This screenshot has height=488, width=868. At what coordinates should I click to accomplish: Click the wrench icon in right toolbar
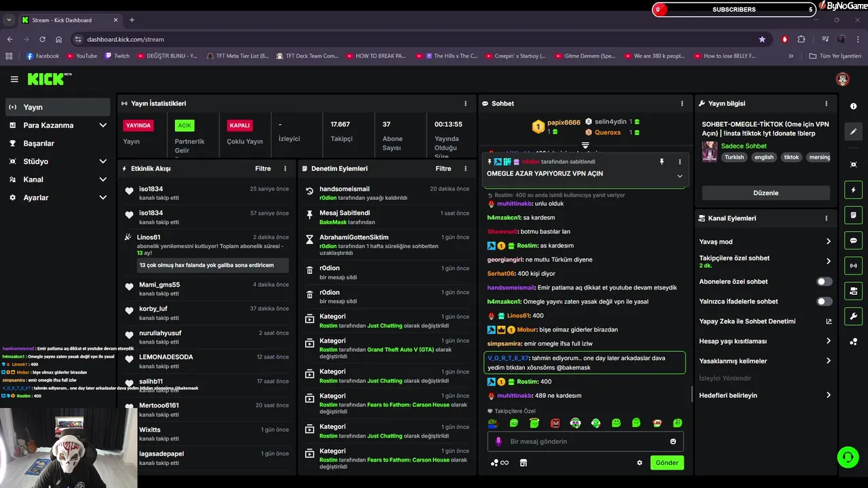click(853, 316)
